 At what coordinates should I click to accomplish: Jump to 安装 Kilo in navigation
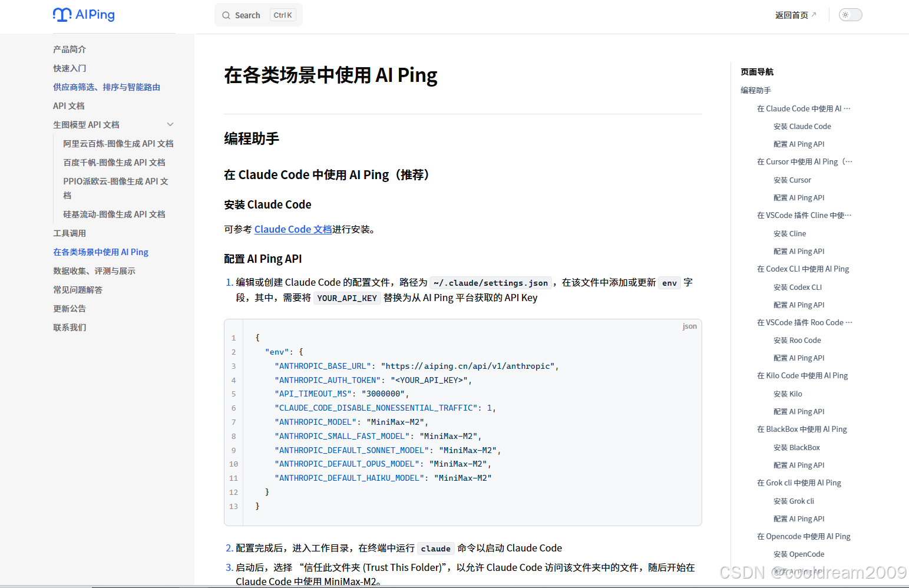pos(788,394)
